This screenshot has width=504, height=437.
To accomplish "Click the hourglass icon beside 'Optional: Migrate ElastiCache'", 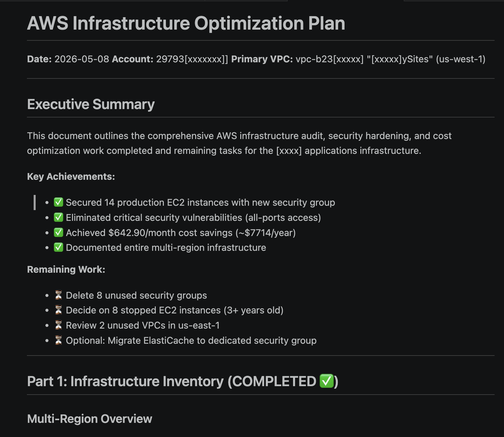I will [x=59, y=340].
